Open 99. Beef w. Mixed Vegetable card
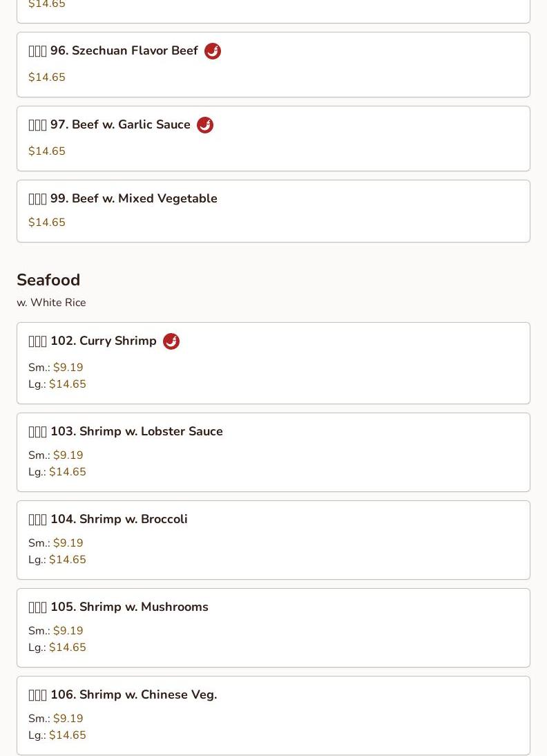 pos(273,211)
